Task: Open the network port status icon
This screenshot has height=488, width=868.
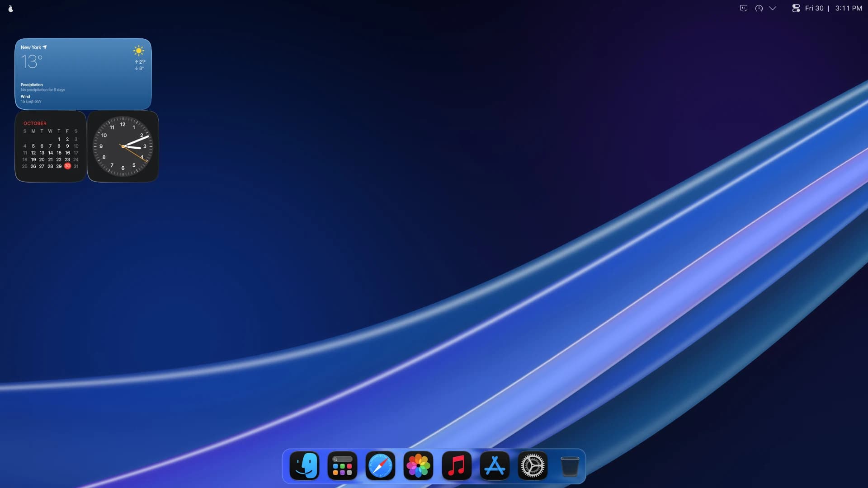Action: 744,8
